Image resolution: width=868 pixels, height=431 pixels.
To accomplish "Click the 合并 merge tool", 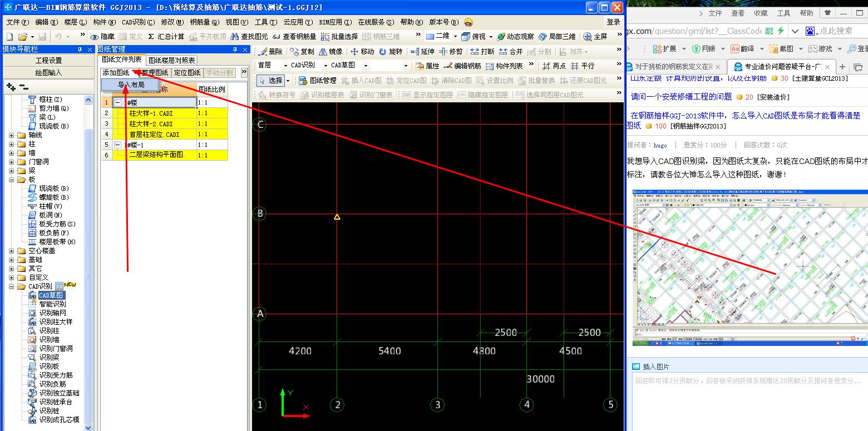I will [x=511, y=51].
